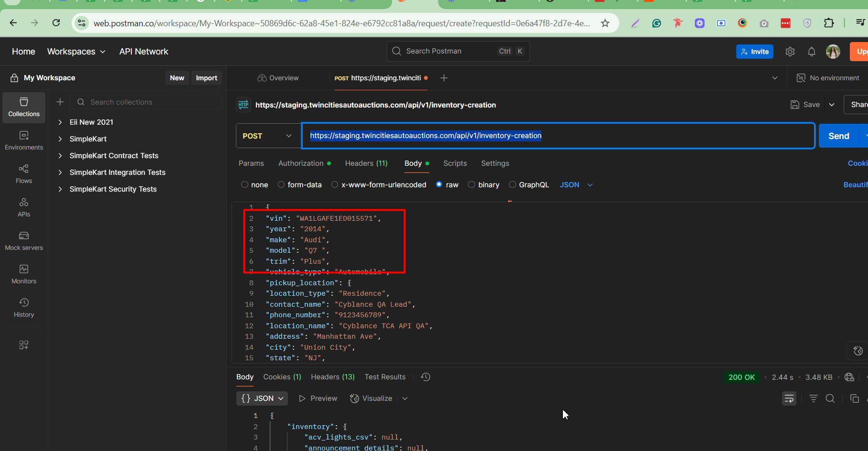The width and height of the screenshot is (868, 451).
Task: Expand the SimpleKart Security Tests collection
Action: (x=60, y=189)
